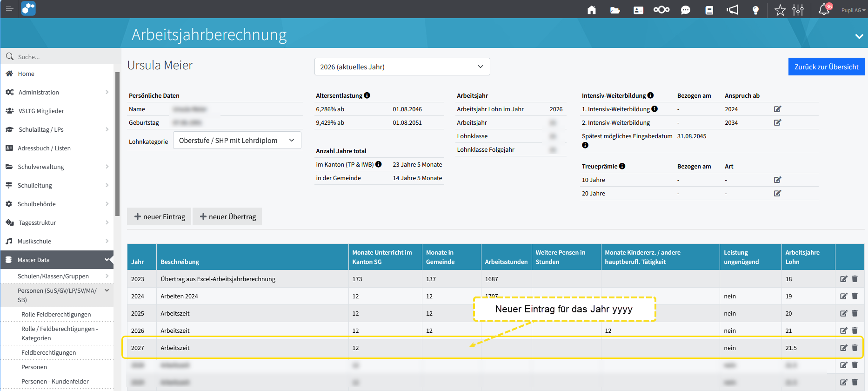Open the lightbulb ideas icon
The height and width of the screenshot is (391, 868).
pyautogui.click(x=756, y=10)
